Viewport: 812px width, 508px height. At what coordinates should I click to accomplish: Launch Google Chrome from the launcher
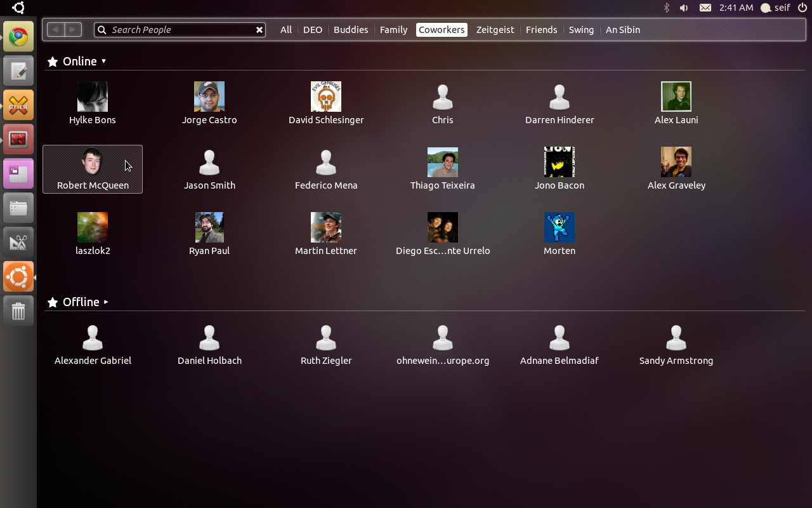coord(18,37)
